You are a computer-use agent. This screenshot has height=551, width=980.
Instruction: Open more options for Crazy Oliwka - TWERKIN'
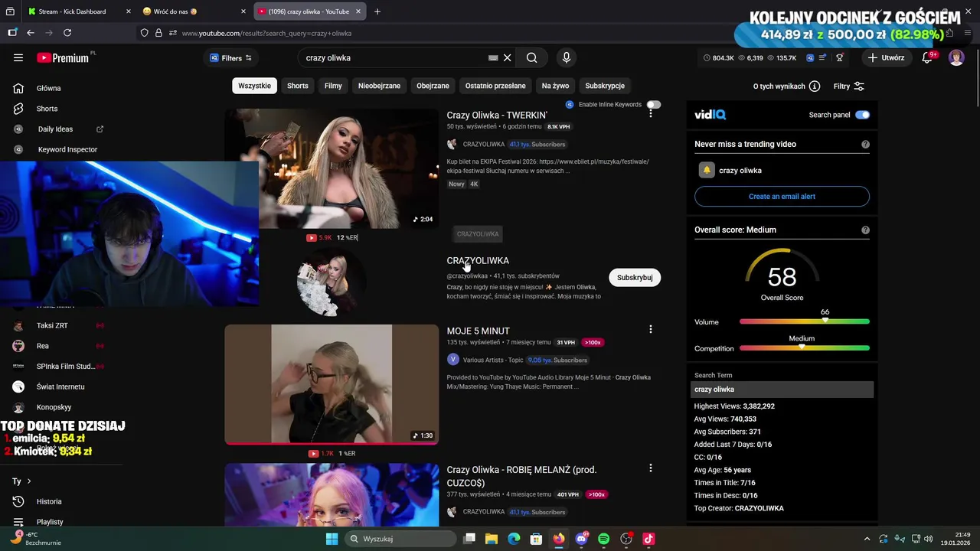pyautogui.click(x=651, y=113)
